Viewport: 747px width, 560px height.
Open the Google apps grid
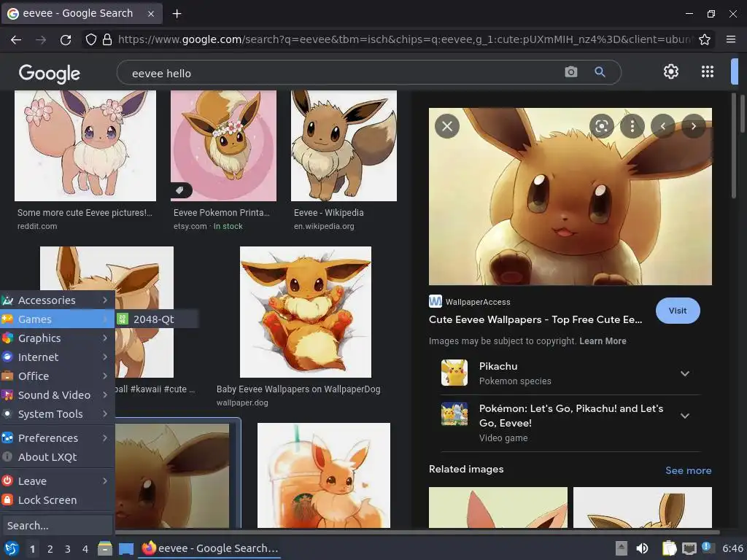tap(708, 71)
